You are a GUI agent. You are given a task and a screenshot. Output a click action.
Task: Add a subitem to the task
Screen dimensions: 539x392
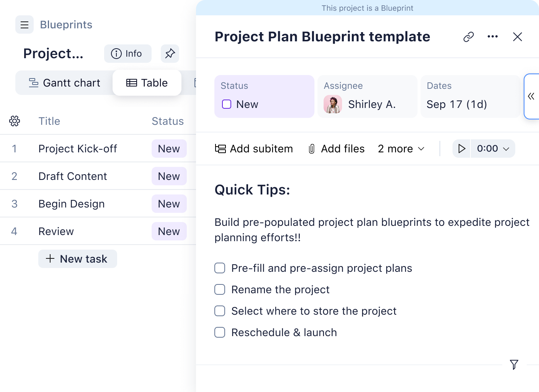coord(254,149)
